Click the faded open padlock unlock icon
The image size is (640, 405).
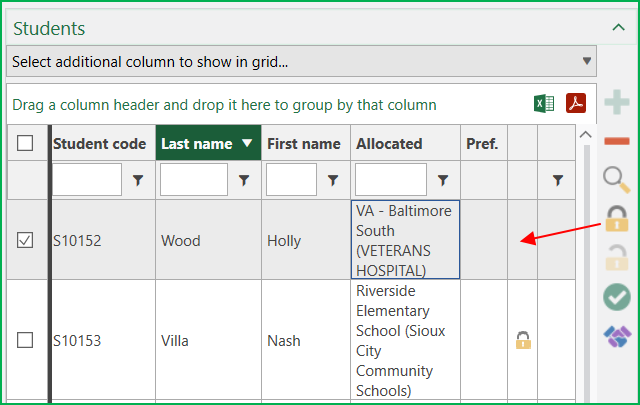tap(616, 258)
